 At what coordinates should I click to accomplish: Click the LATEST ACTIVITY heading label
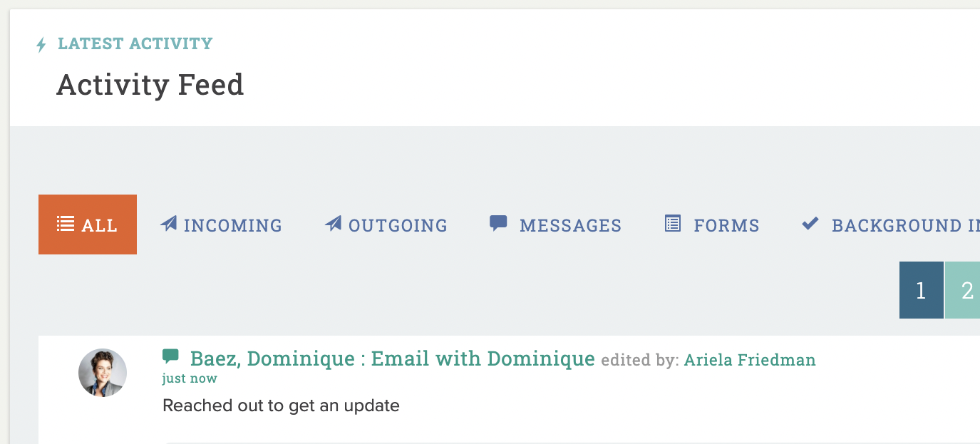tap(135, 43)
